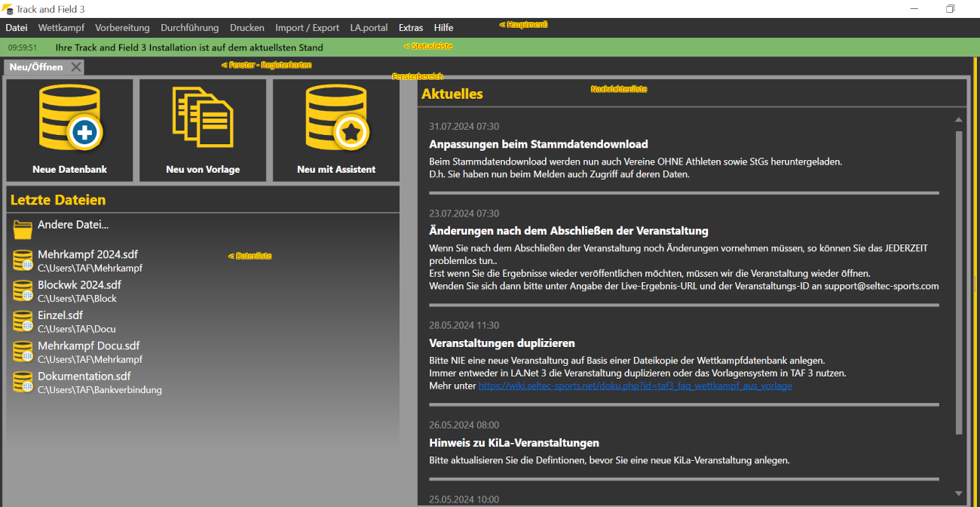Image resolution: width=980 pixels, height=507 pixels.
Task: Open the Vorbereitung menu
Action: tap(122, 28)
